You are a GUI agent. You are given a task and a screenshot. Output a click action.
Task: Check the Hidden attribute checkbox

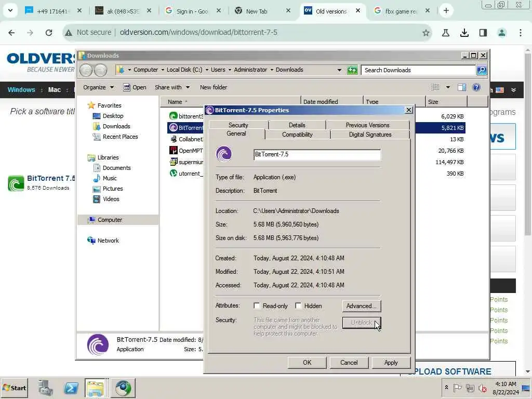coord(298,305)
